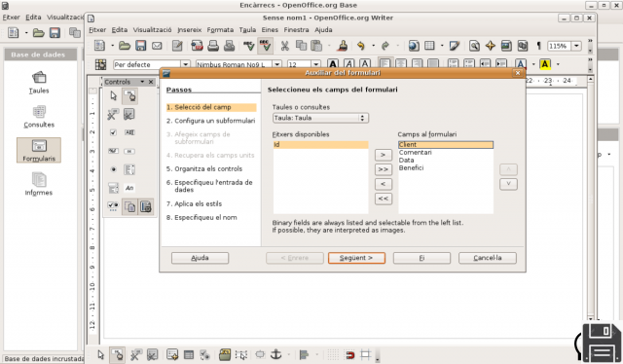
Task: Open the Formata menu in Writer
Action: pos(220,30)
